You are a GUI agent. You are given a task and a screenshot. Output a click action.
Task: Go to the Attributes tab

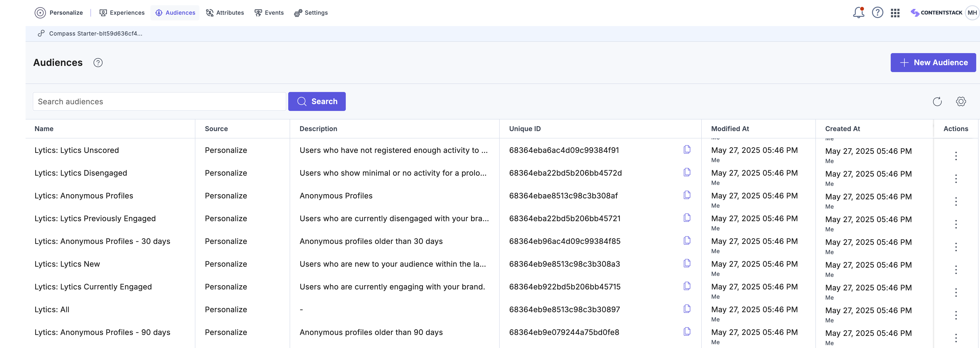click(225, 13)
